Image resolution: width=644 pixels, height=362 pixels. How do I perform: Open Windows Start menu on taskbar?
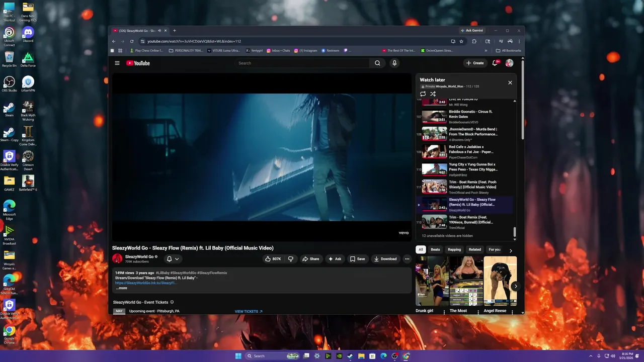point(238,356)
